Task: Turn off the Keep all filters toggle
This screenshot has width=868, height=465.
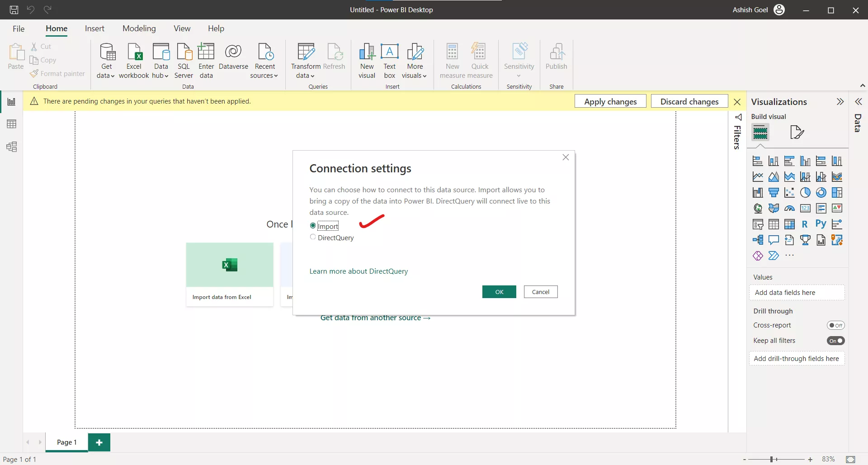Action: click(836, 341)
